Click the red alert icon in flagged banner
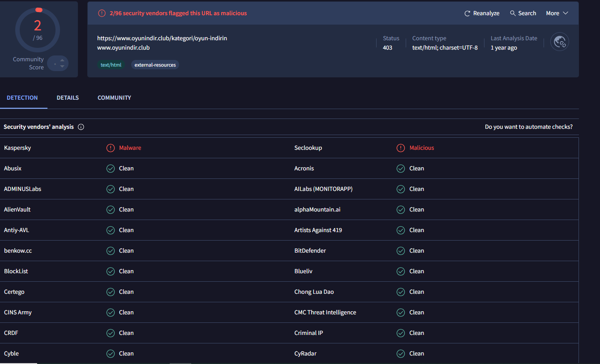This screenshot has width=600, height=364. tap(102, 13)
